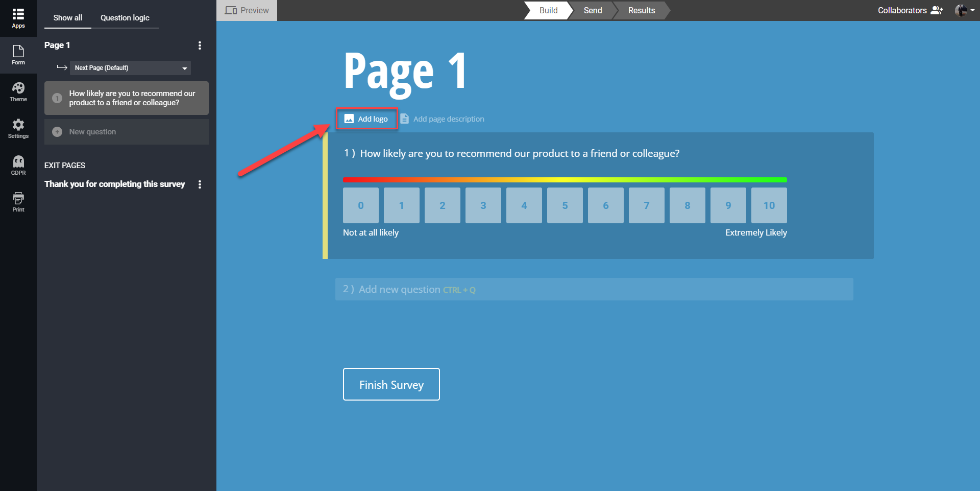Open the Preview tab
Screen dimensions: 980x491
(x=247, y=10)
